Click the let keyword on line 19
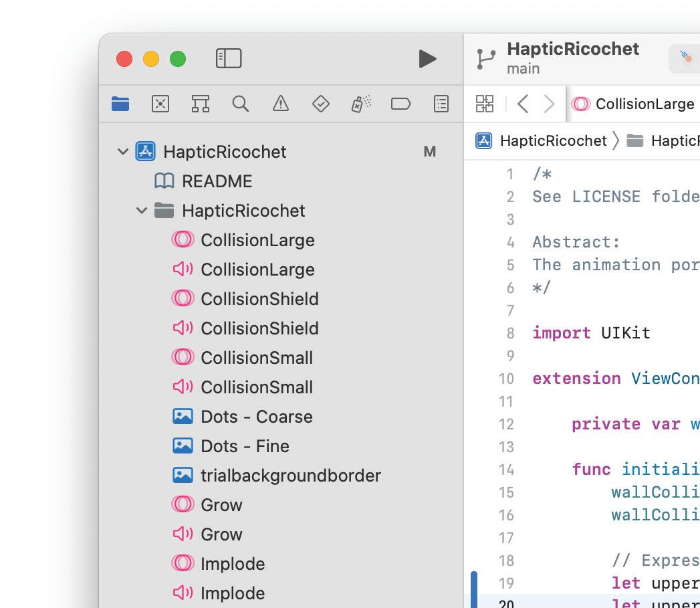This screenshot has height=608, width=700. [x=625, y=583]
